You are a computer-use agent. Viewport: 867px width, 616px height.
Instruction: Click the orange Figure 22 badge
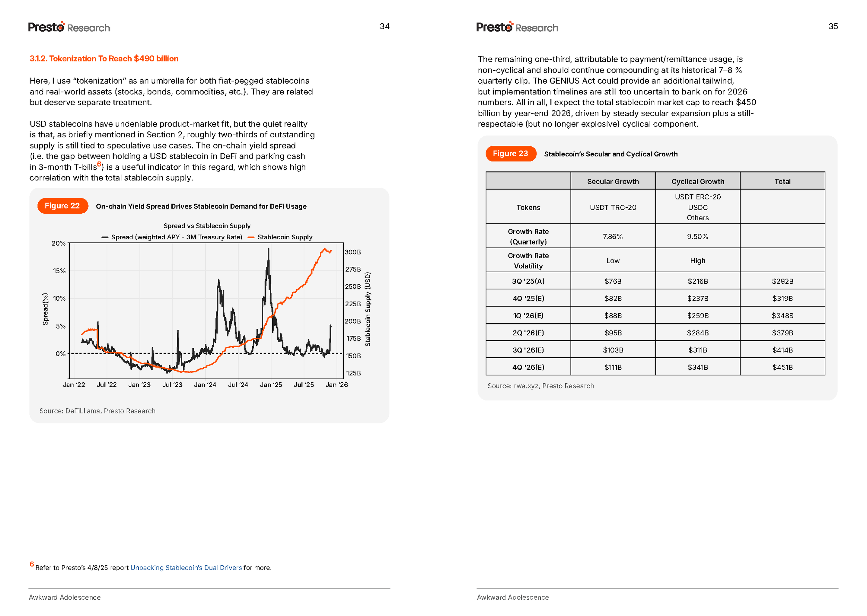tap(62, 206)
